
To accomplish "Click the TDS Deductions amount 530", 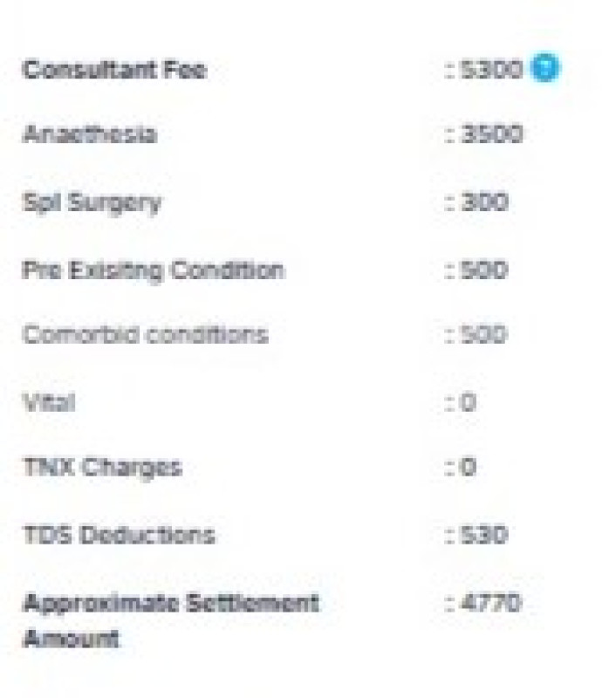I will [483, 534].
